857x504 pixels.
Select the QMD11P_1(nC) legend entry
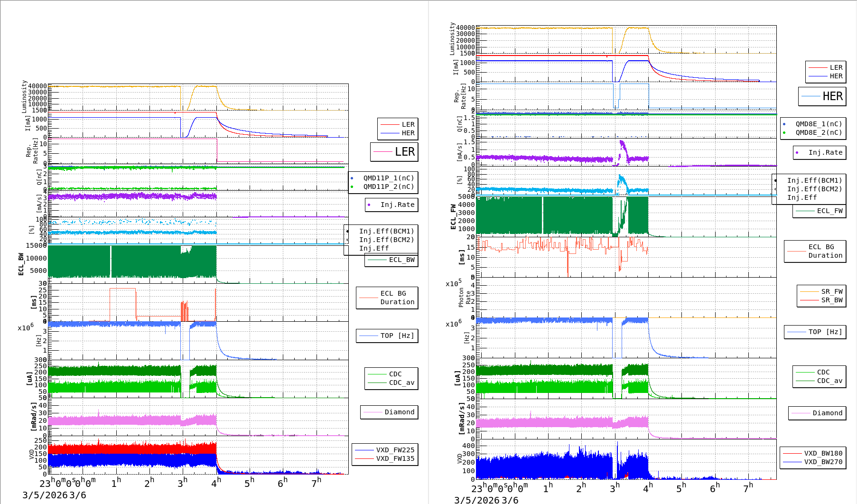[389, 178]
